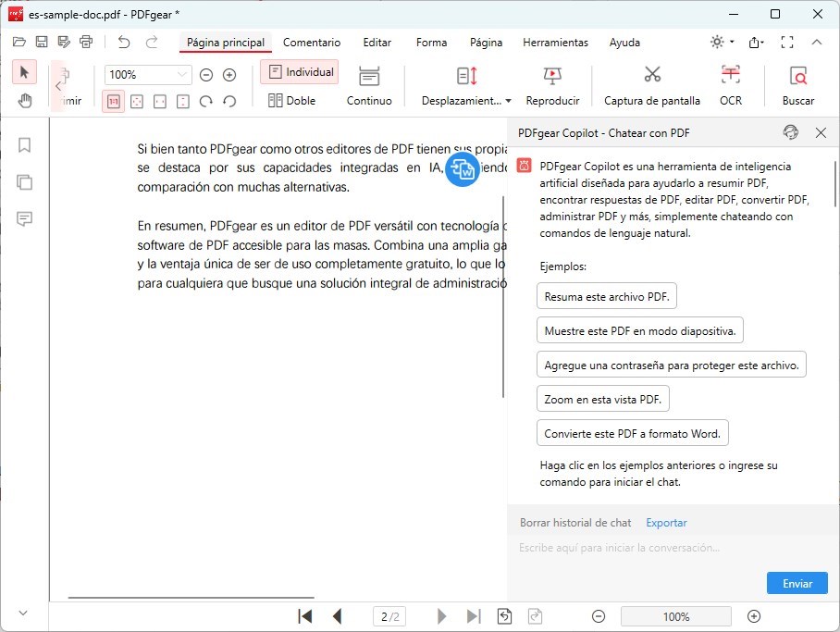Click the Save As icon with pencil
This screenshot has width=840, height=632.
click(64, 42)
